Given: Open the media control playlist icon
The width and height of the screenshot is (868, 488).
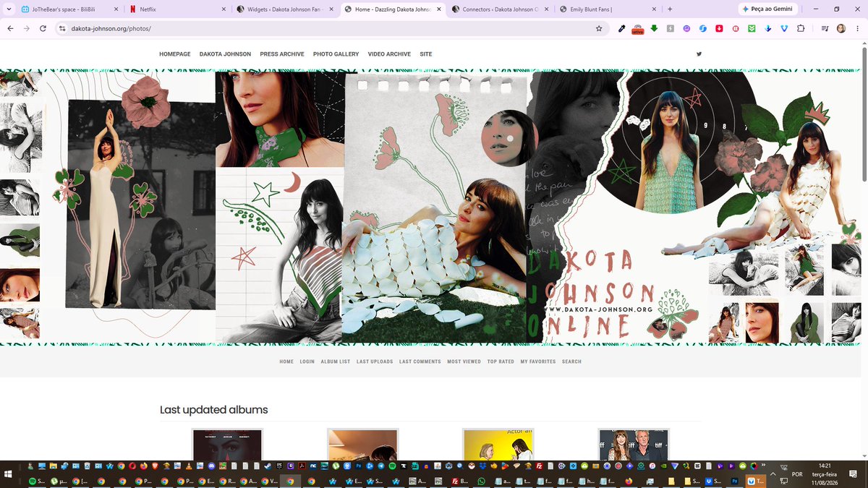Looking at the screenshot, I should 825,28.
